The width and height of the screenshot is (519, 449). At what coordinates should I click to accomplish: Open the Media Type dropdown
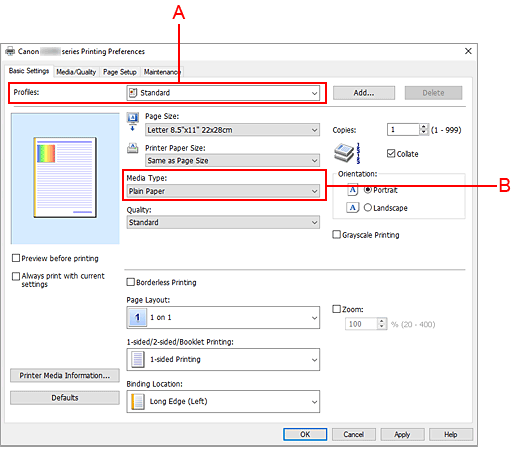(x=223, y=191)
